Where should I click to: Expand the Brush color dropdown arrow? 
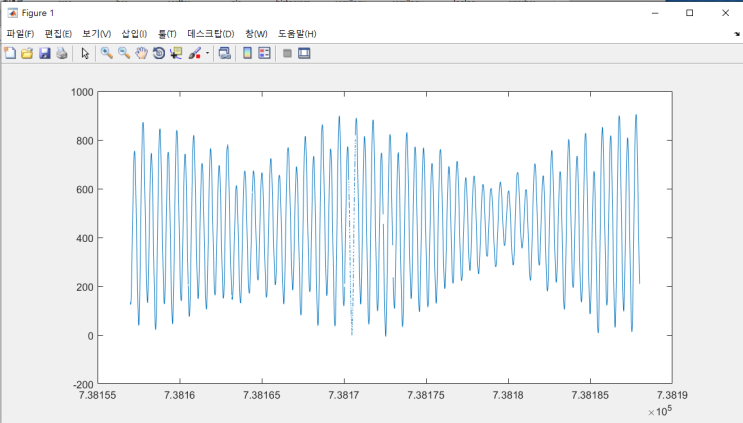click(207, 53)
